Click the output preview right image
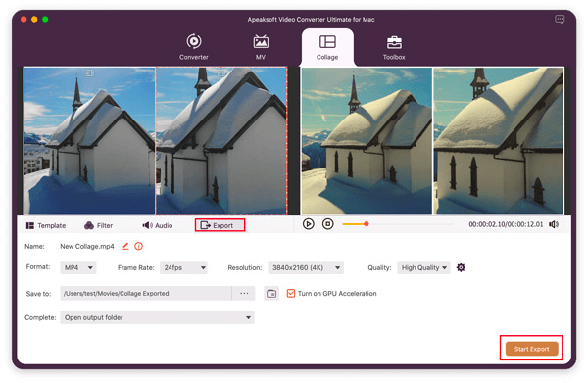 click(x=499, y=140)
